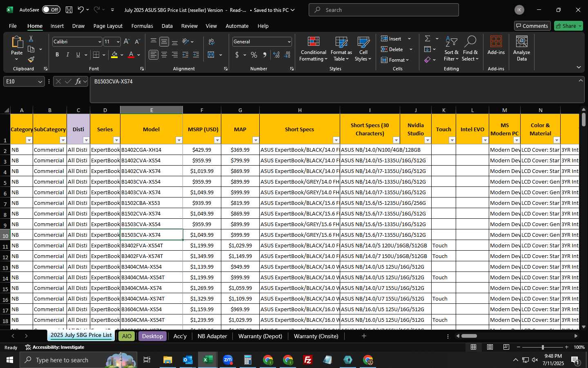Image resolution: width=588 pixels, height=368 pixels.
Task: Click the Format Painter brush icon
Action: (x=31, y=60)
